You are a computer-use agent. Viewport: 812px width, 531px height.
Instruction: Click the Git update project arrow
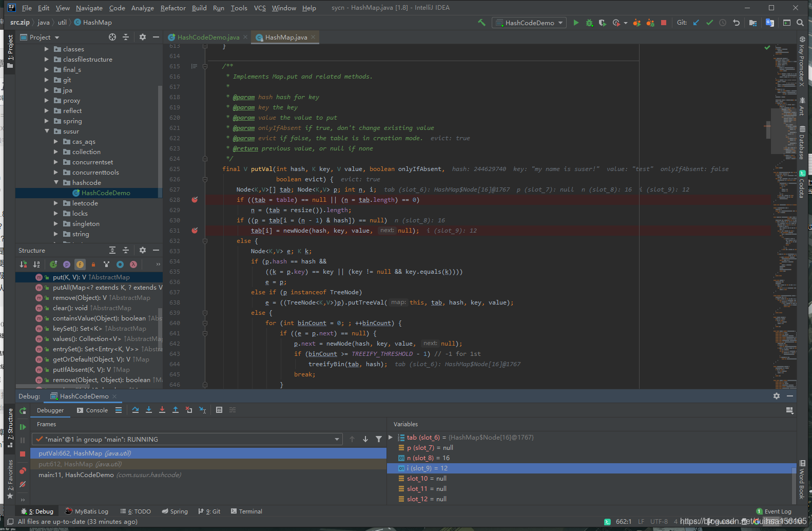tap(696, 23)
